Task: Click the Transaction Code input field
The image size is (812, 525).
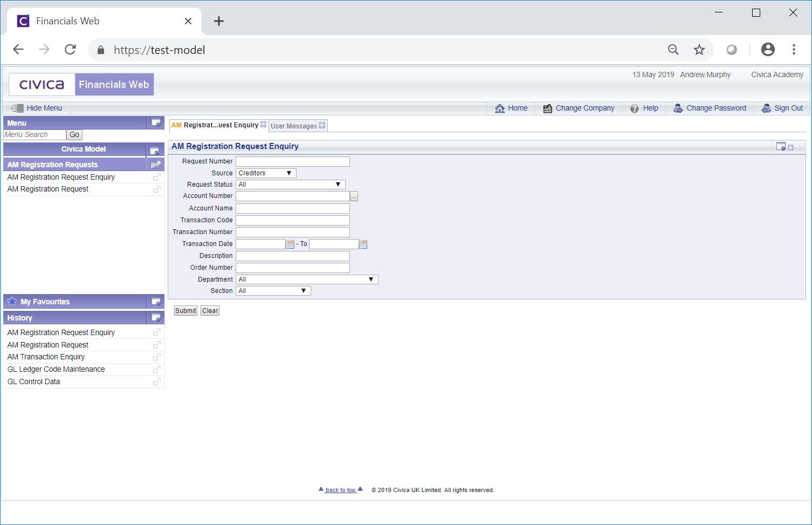Action: 293,220
